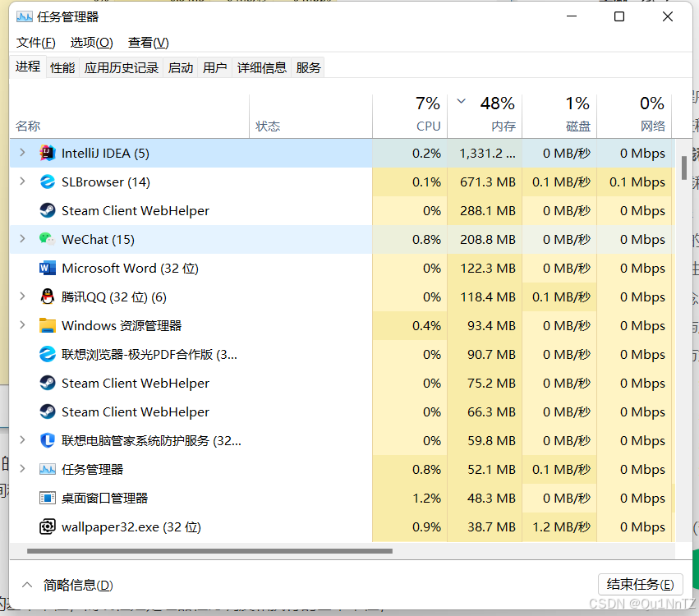Click the 0.1 Mbps network value for SLBrowser

tap(637, 182)
